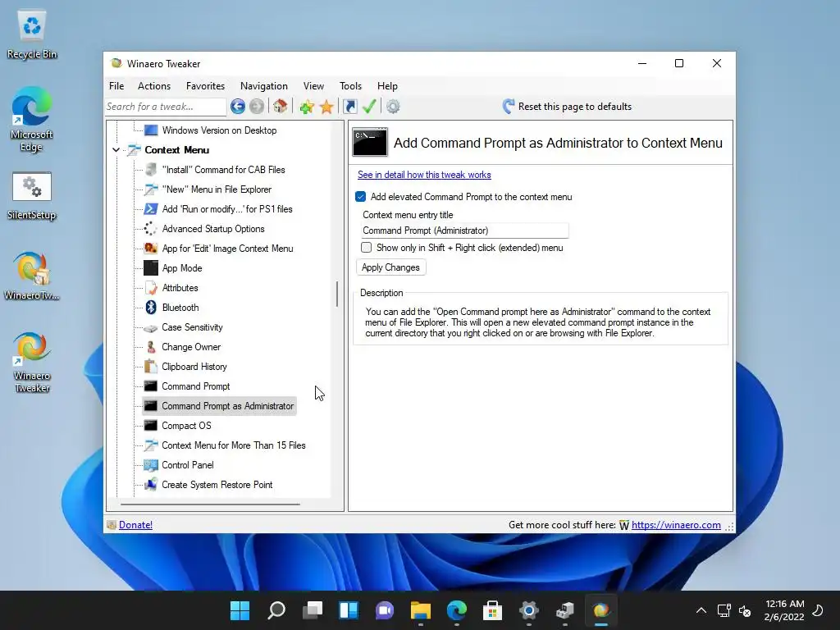Select Context Menu for More Than 15 Files

234,445
